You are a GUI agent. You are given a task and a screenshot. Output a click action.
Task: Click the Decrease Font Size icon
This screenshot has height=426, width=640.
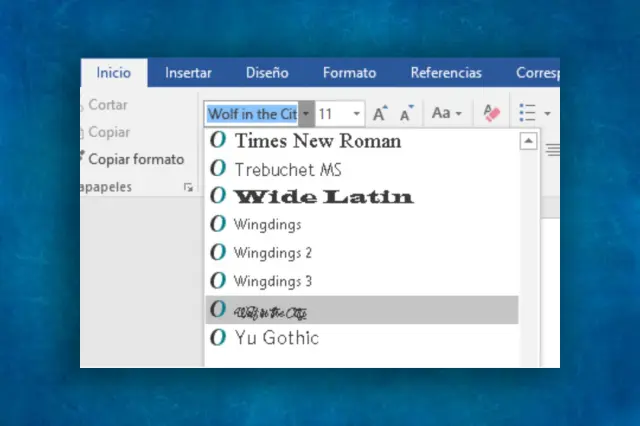407,114
